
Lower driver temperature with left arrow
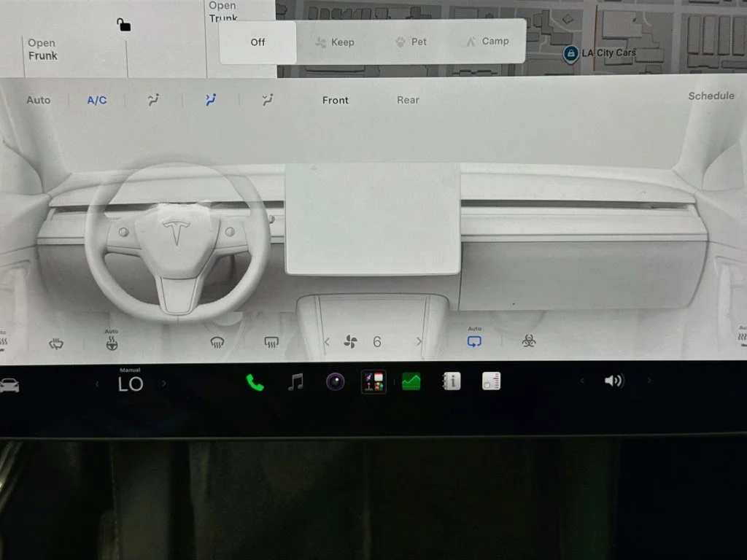(x=97, y=384)
